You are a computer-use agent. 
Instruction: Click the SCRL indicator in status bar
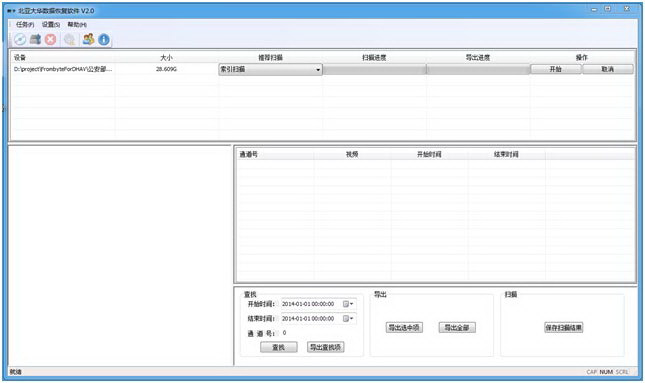(622, 372)
